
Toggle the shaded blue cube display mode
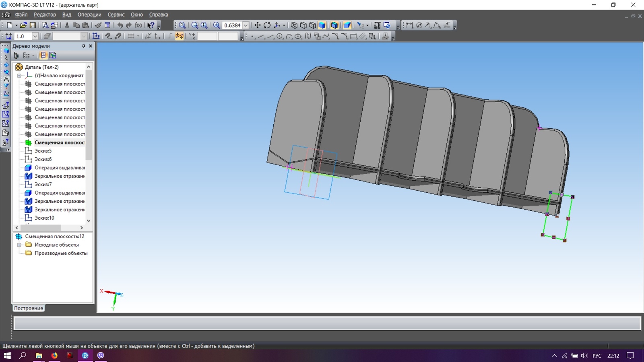pos(322,25)
